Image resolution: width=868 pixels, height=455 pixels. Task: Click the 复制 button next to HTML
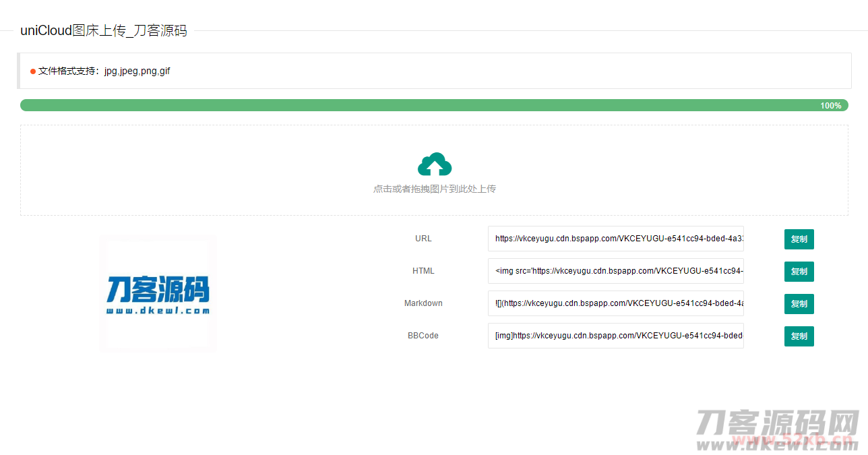pos(799,271)
